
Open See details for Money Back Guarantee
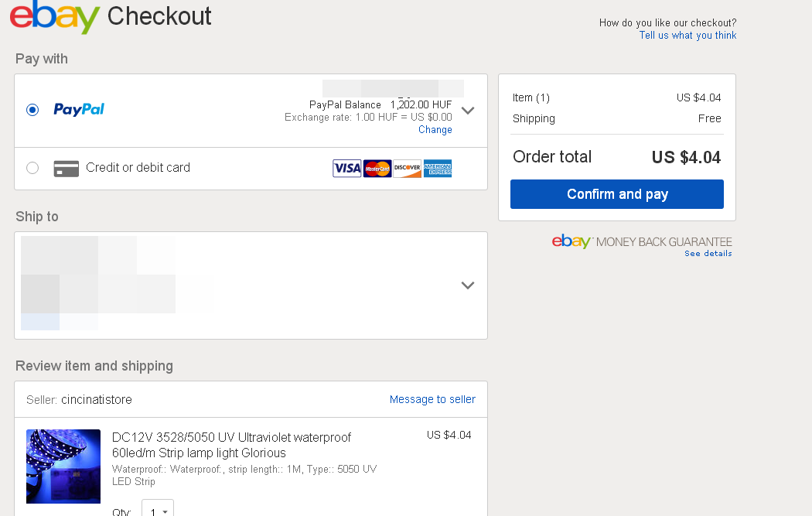[708, 254]
